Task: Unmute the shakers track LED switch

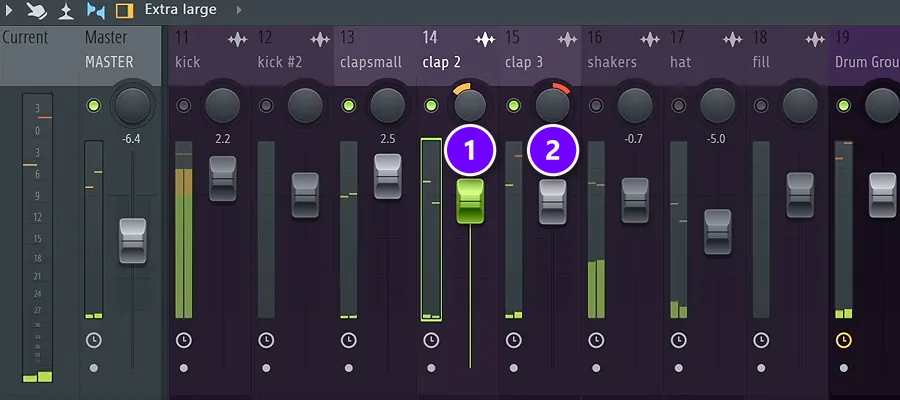Action: click(596, 106)
